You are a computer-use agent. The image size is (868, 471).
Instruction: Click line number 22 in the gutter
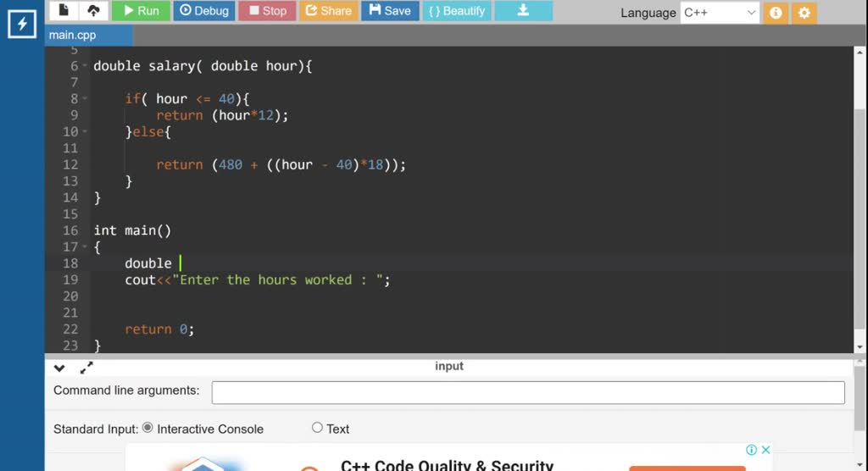70,330
